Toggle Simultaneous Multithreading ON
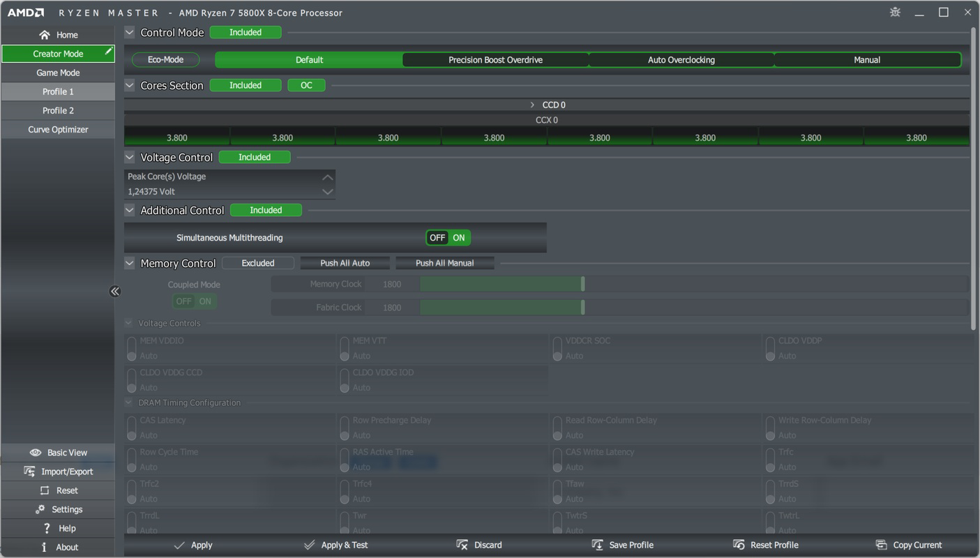The image size is (980, 558). coord(459,238)
